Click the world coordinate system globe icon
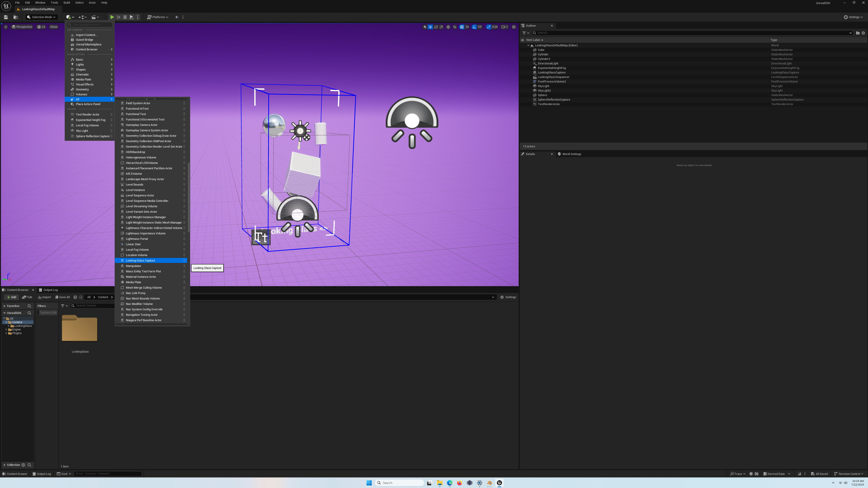Screen dimensions: 868x488 [x=448, y=27]
